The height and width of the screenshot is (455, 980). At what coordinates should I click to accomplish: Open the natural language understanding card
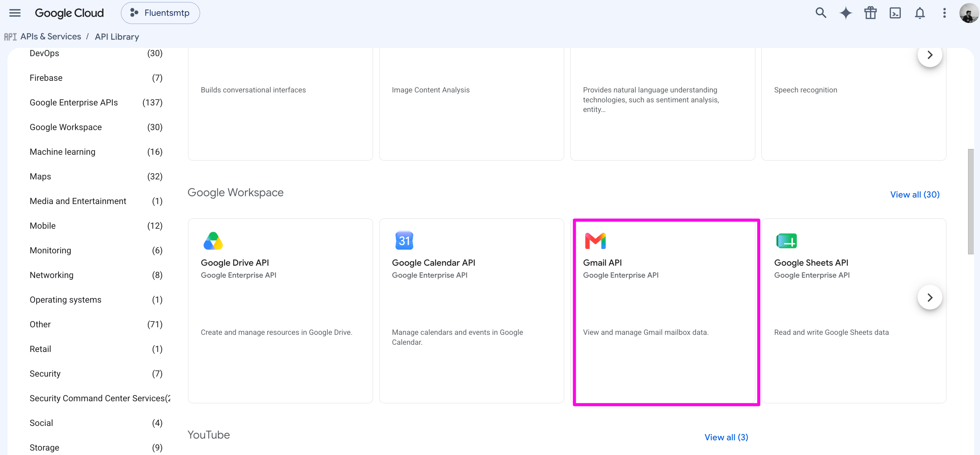pyautogui.click(x=662, y=104)
